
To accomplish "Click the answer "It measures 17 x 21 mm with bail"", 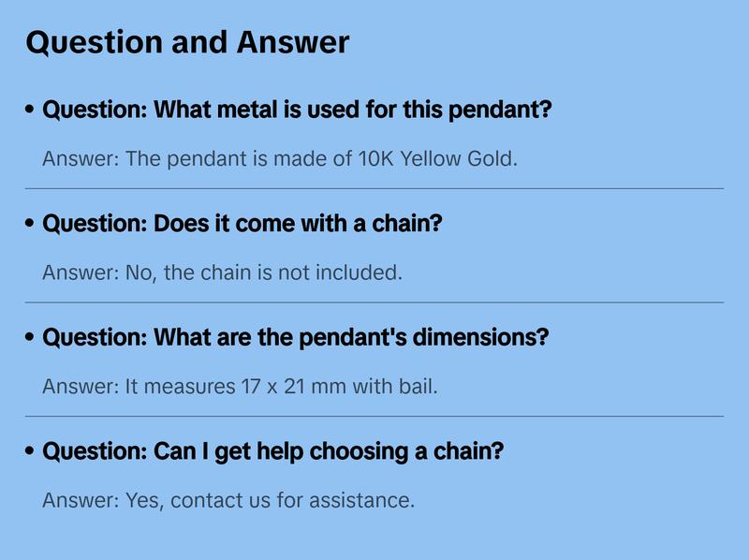I will click(240, 386).
